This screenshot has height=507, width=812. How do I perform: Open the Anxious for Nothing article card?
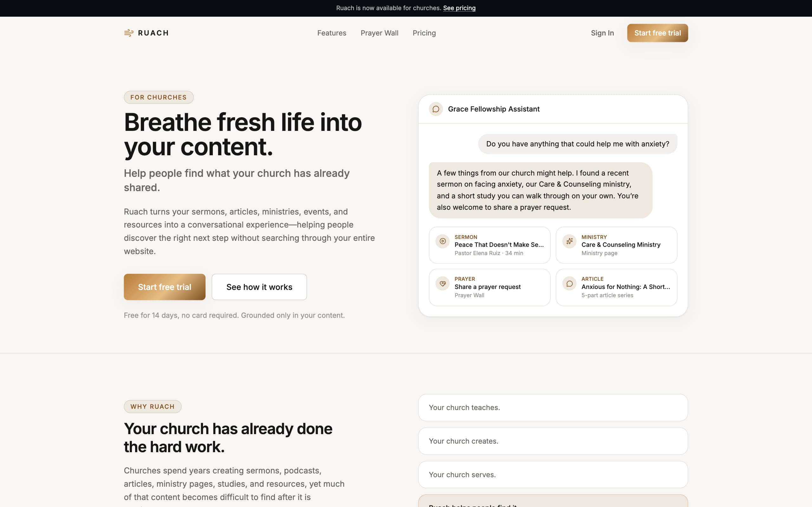616,287
